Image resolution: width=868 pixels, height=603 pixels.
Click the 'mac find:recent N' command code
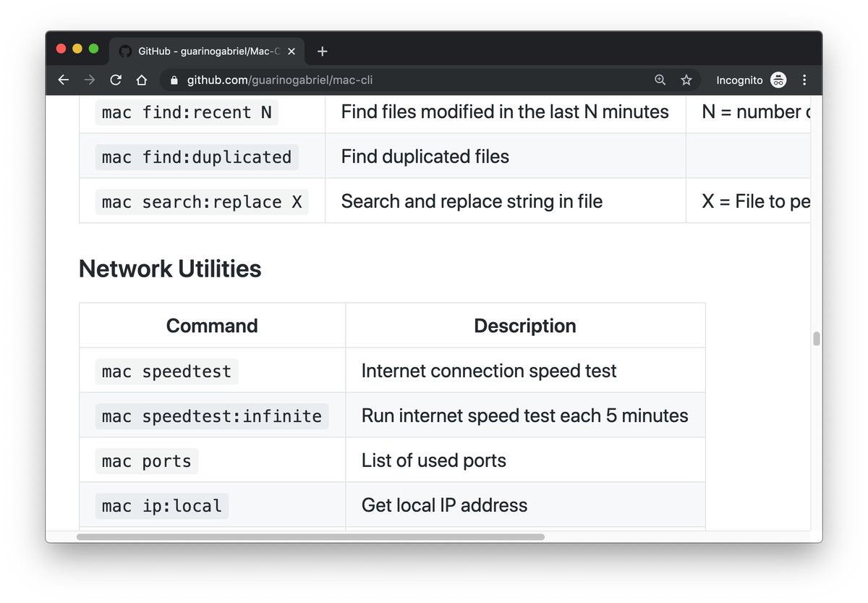point(187,112)
